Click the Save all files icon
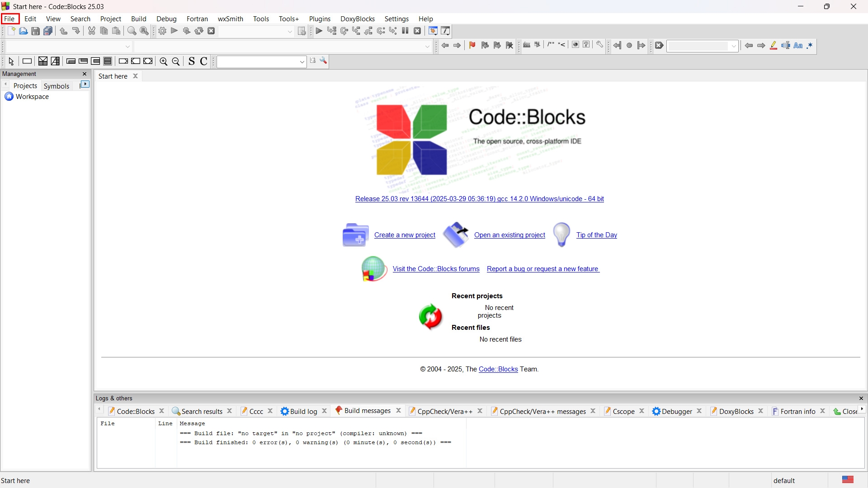Screen dimensions: 868x488 (x=48, y=31)
